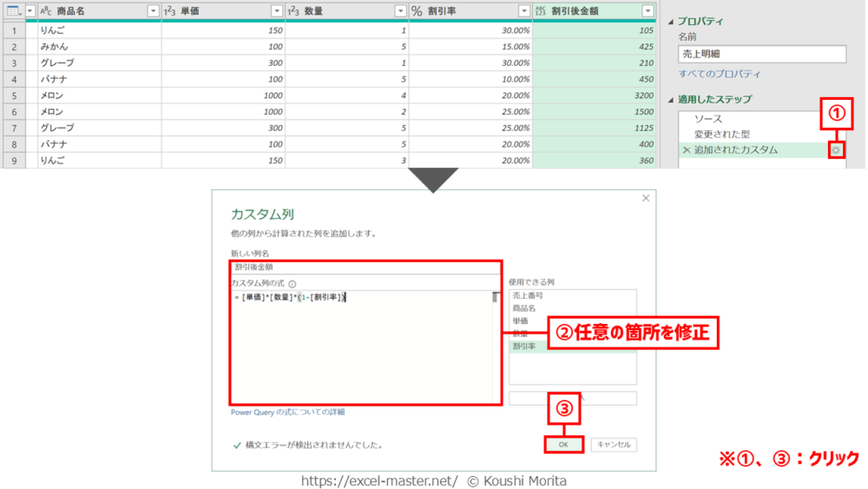Viewport: 868px width, 489px height.
Task: Open the すべてのプロパティ link
Action: (x=720, y=75)
